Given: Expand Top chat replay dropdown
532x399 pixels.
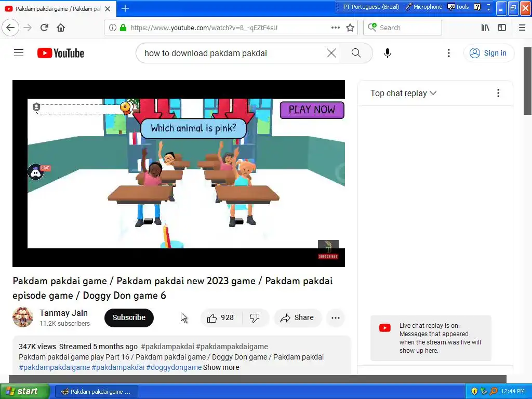Looking at the screenshot, I should [x=403, y=93].
